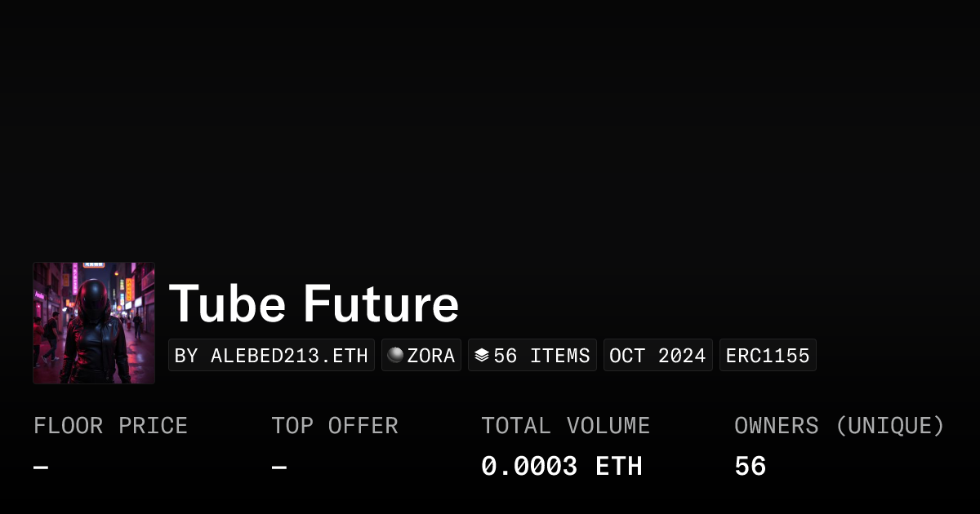Screen dimensions: 980x514
Task: Open creator ALEBED213.ETH profile badge
Action: coord(271,355)
